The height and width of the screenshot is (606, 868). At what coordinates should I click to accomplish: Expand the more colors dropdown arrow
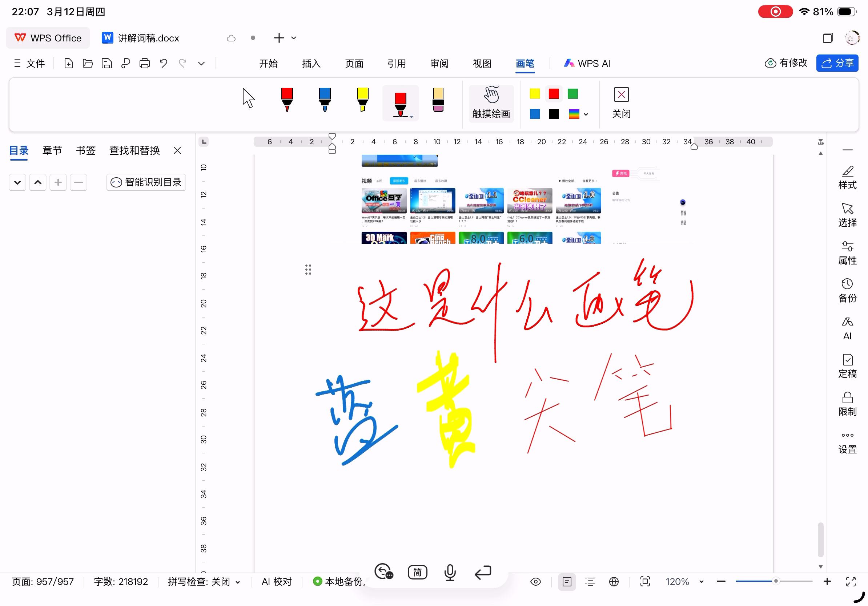pyautogui.click(x=586, y=114)
